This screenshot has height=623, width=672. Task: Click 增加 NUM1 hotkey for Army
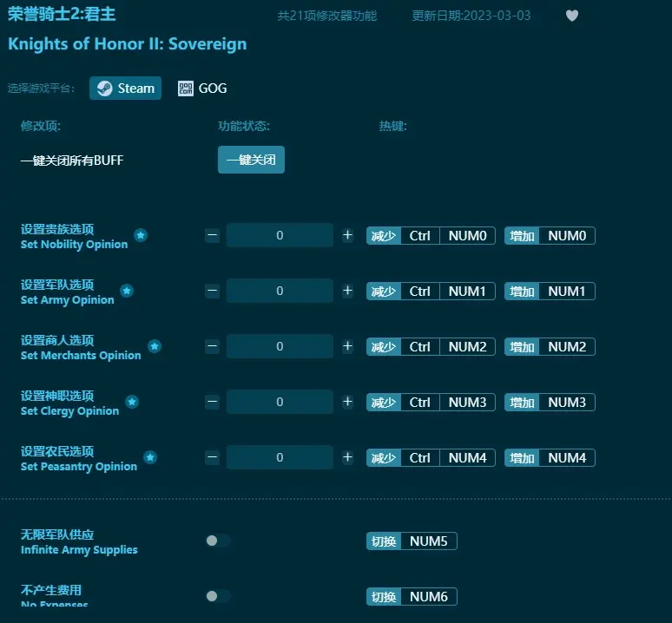pos(550,292)
